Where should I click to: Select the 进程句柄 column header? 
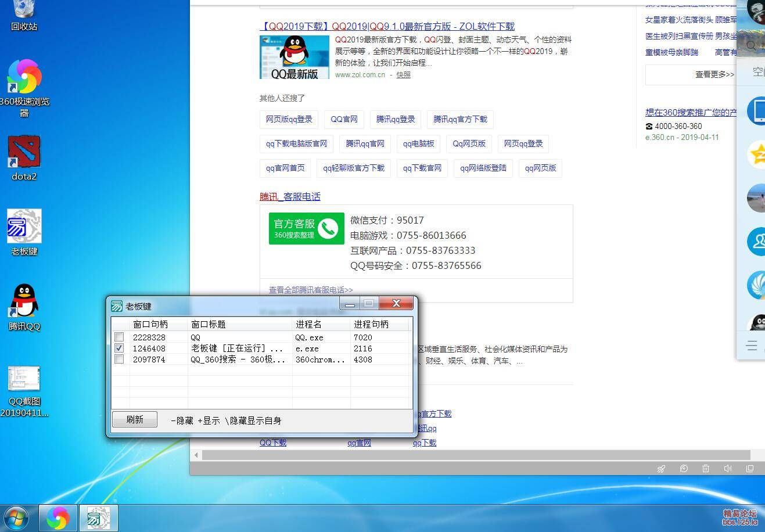coord(379,324)
